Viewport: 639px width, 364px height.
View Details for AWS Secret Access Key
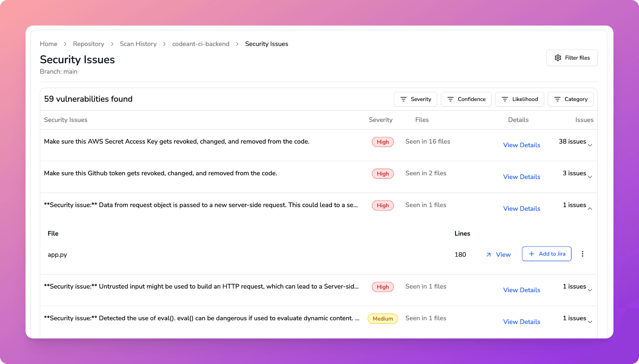point(521,145)
